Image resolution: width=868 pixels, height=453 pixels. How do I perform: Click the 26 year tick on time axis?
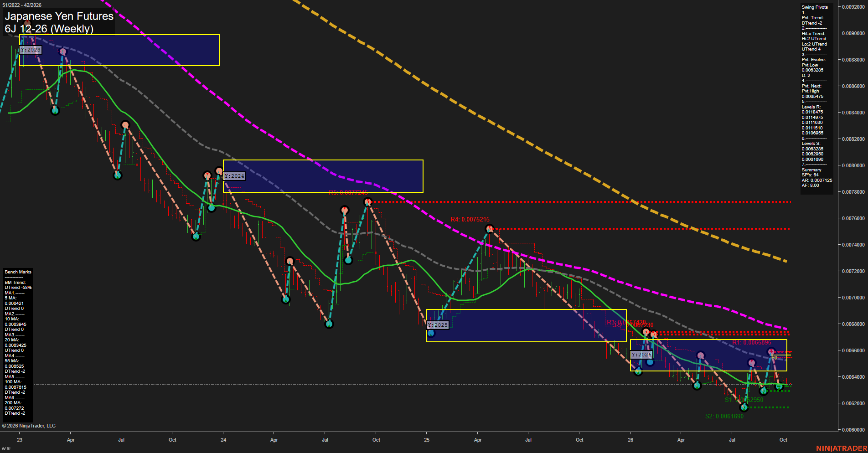pyautogui.click(x=630, y=440)
